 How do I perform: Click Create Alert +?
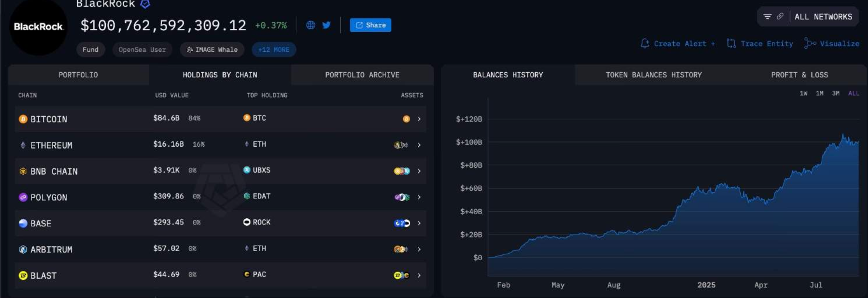678,44
